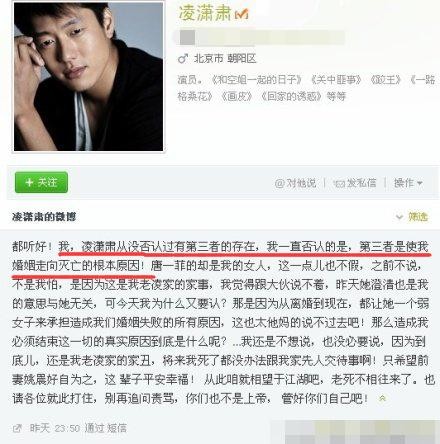Click the share arrow icon beside 昨天
This screenshot has width=440, height=444.
(17, 428)
